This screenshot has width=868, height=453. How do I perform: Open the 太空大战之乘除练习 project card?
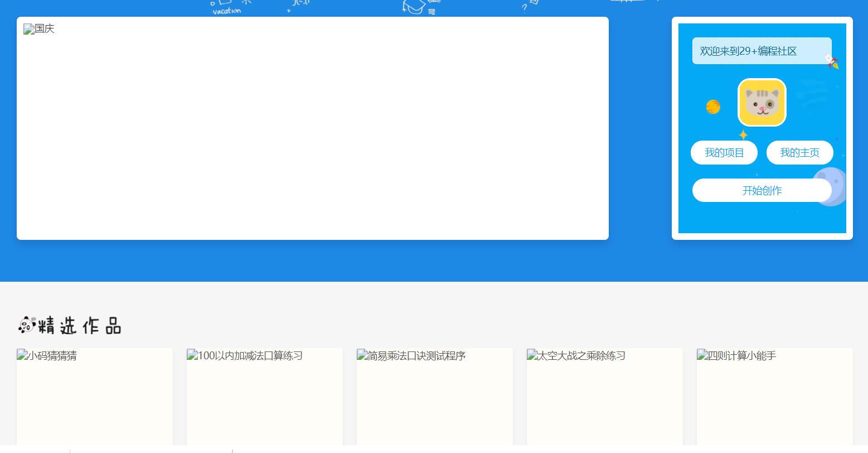pyautogui.click(x=605, y=397)
